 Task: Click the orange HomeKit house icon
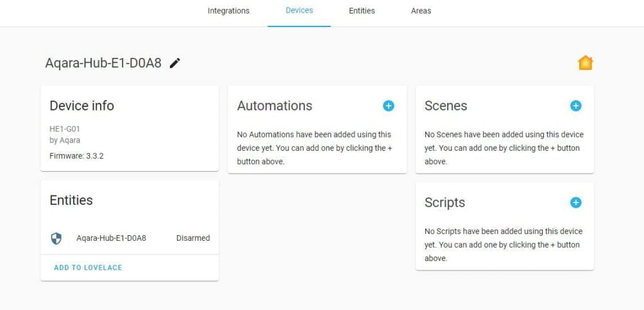(585, 63)
